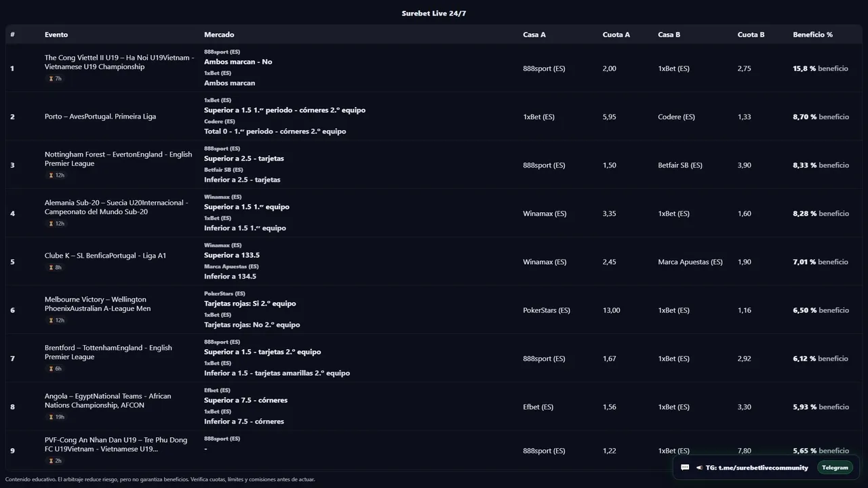Sort by the Beneficio % column header
The height and width of the screenshot is (488, 868).
point(812,35)
